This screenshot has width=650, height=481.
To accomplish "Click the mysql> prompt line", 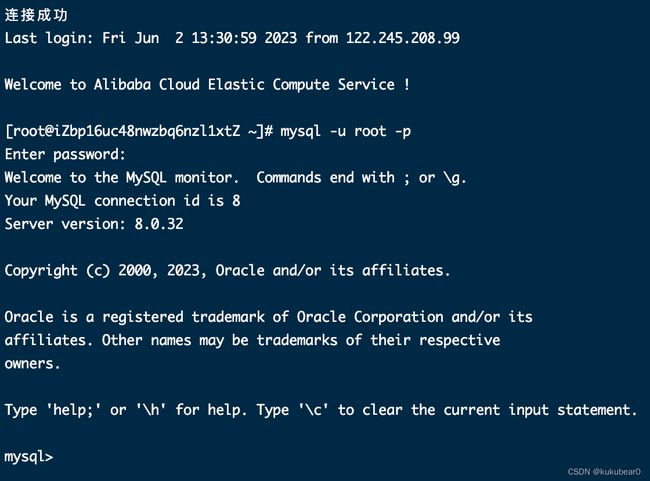I will (x=29, y=457).
